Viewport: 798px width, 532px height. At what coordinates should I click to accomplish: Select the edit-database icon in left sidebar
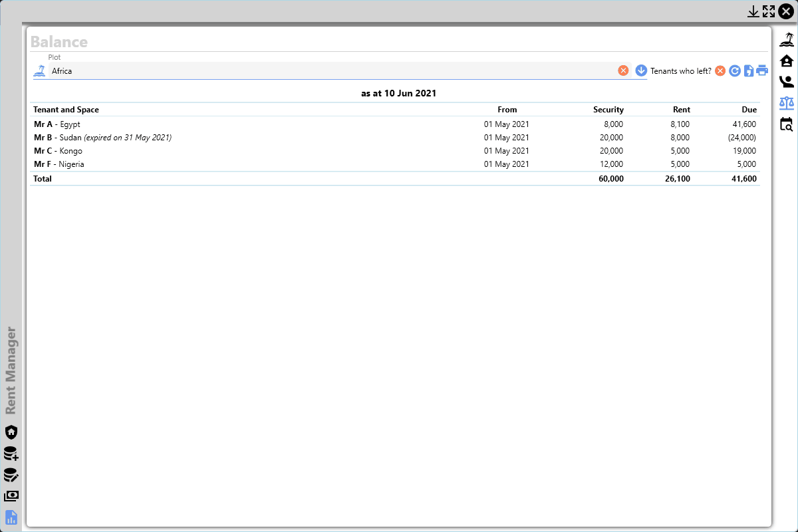click(x=11, y=475)
